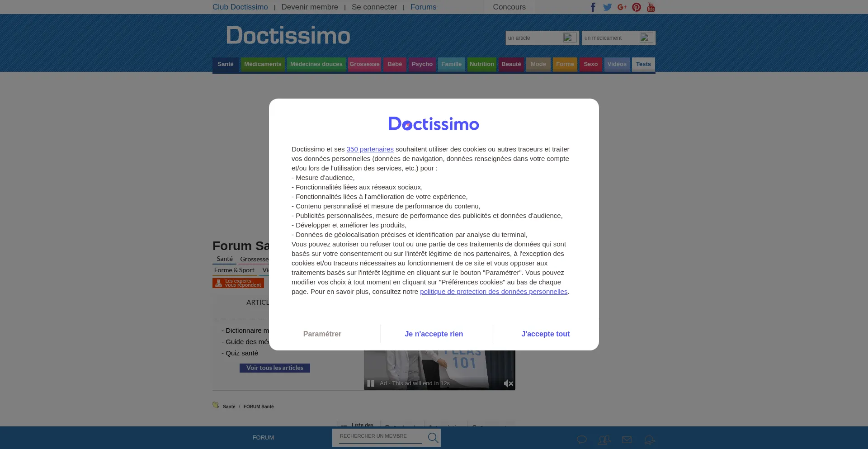This screenshot has width=868, height=449.
Task: Open Doctissimo Twitter icon
Action: point(608,7)
